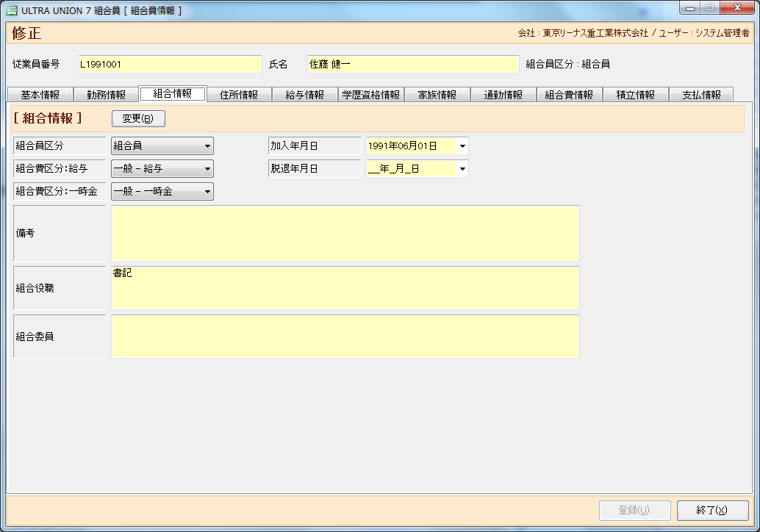760x532 pixels.
Task: Switch to the 学歴資格情報 tab
Action: (x=370, y=95)
